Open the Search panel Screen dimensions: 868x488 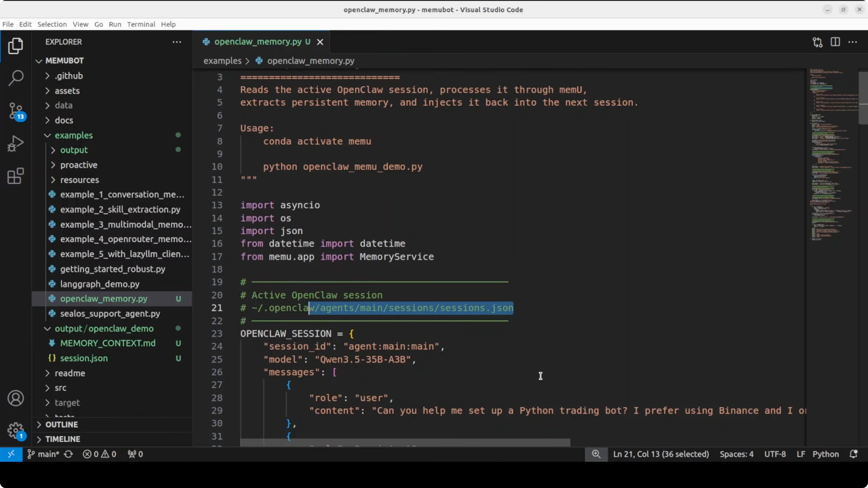click(15, 78)
